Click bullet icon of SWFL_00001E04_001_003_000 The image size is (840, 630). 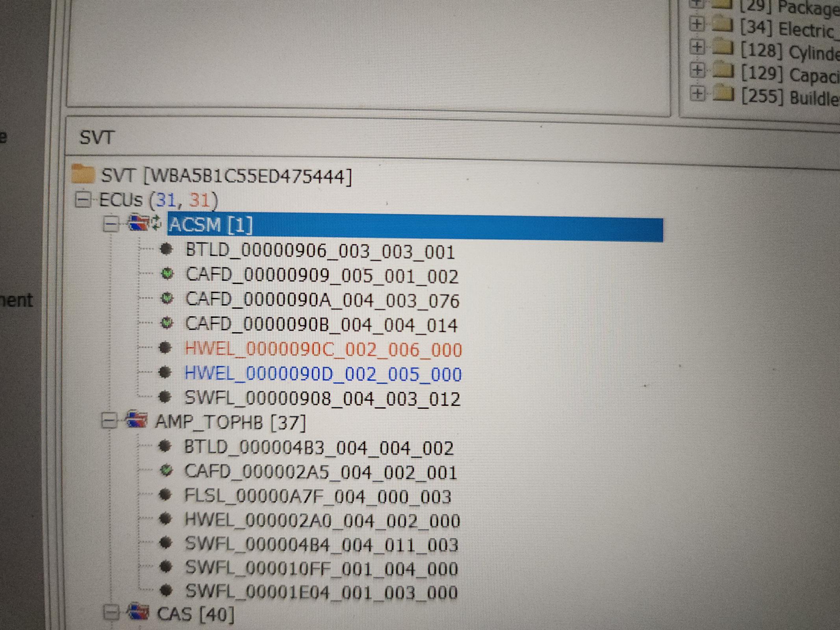[x=166, y=591]
